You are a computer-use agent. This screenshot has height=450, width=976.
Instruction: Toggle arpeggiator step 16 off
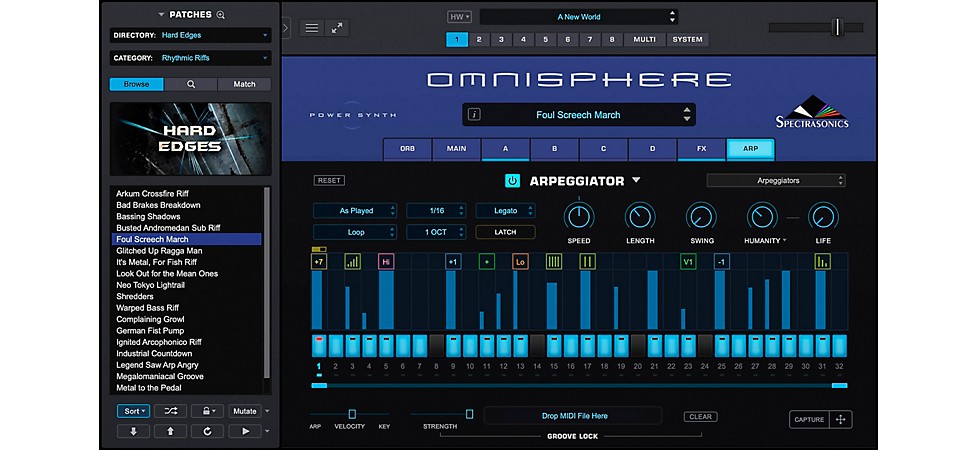[571, 345]
